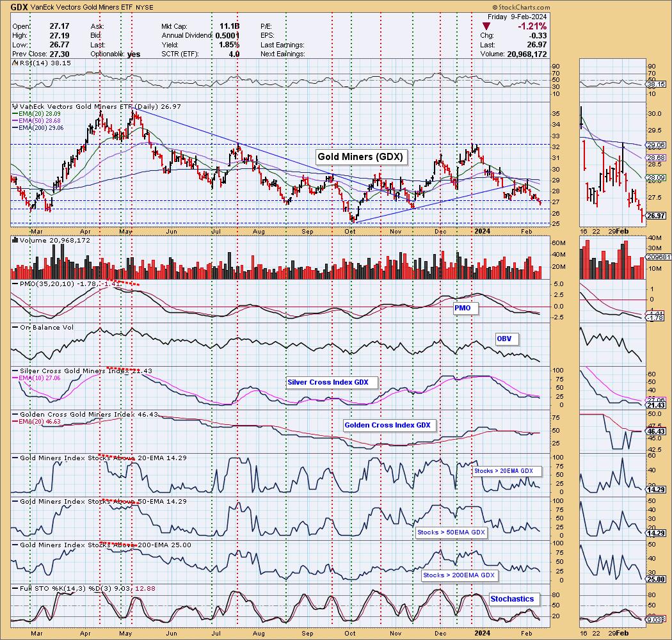Click the Optionable 'yes' value
The width and height of the screenshot is (672, 640).
[133, 54]
